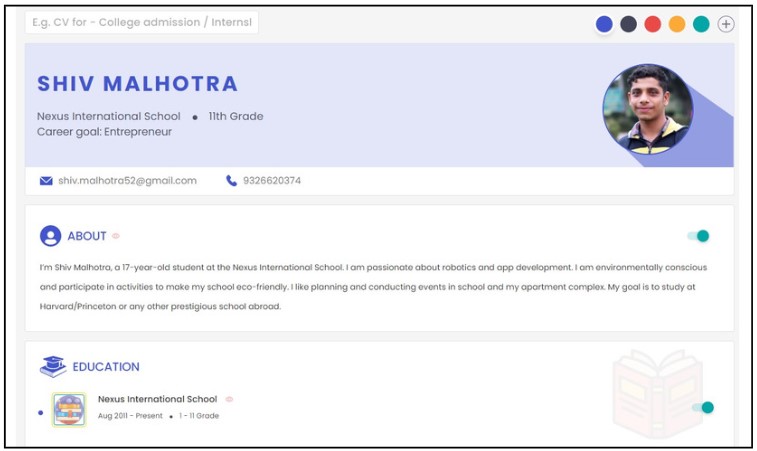Click the plus icon to add custom color
Image resolution: width=757 pixels, height=451 pixels.
point(726,24)
